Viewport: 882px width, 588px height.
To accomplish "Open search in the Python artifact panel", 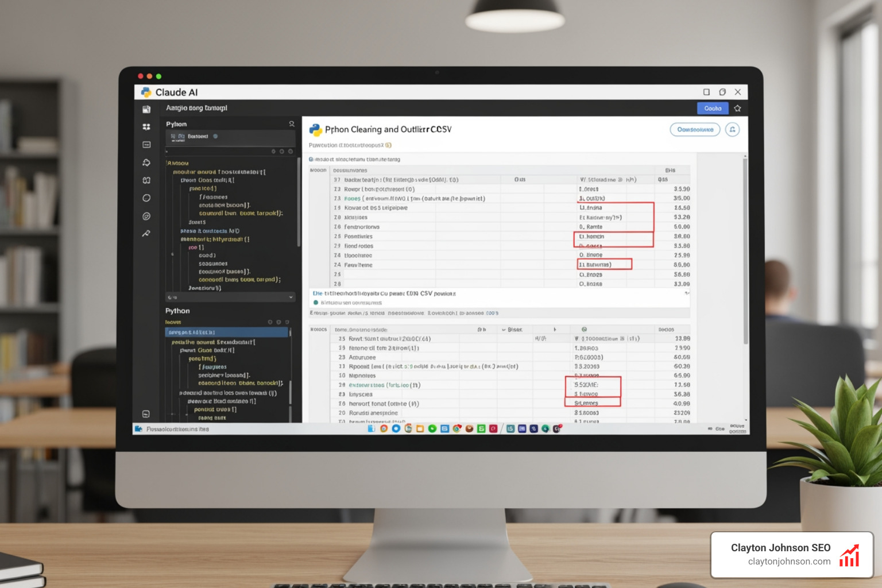I will tap(292, 124).
